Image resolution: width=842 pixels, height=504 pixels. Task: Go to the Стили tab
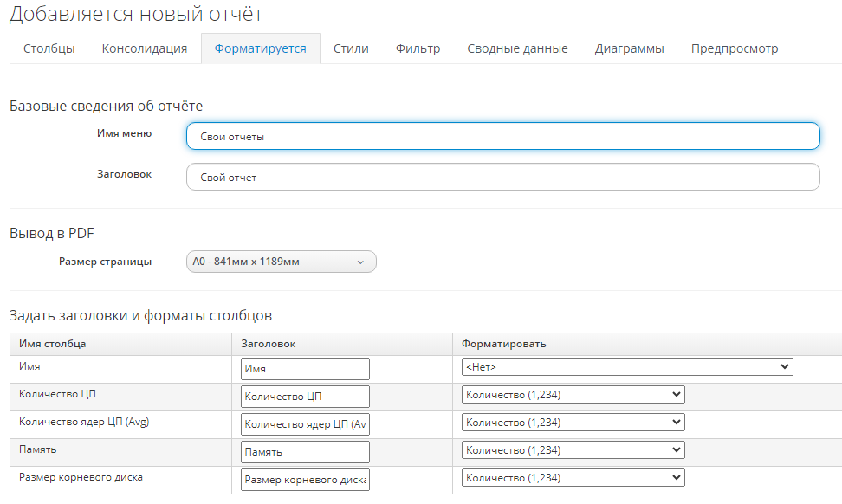coord(351,48)
